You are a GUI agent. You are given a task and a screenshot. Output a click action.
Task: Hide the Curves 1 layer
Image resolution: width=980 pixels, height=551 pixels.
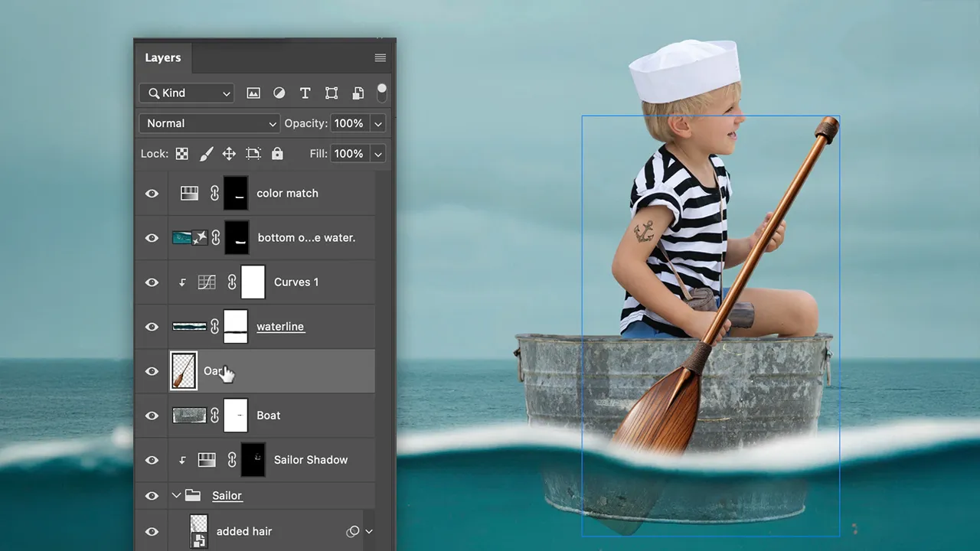click(152, 282)
